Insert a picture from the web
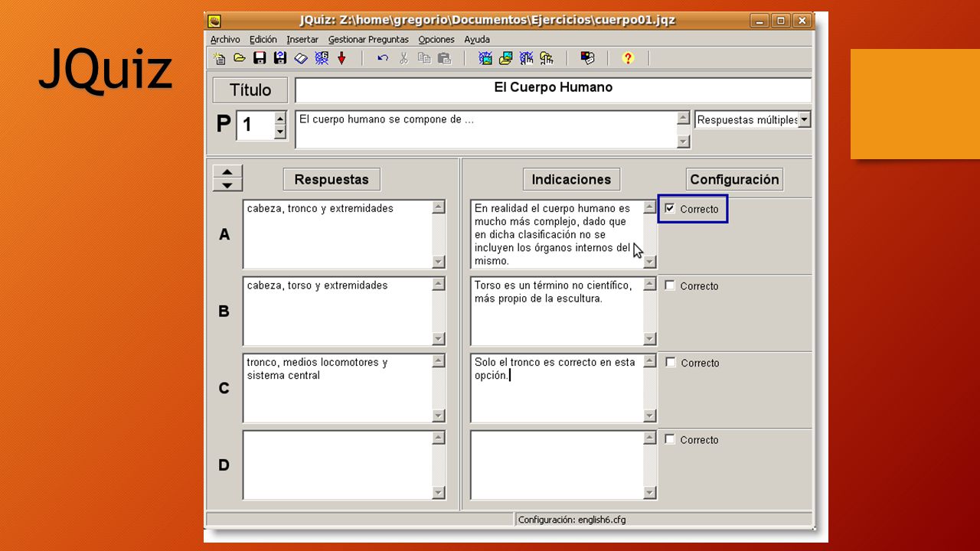The width and height of the screenshot is (980, 551). pyautogui.click(x=485, y=58)
